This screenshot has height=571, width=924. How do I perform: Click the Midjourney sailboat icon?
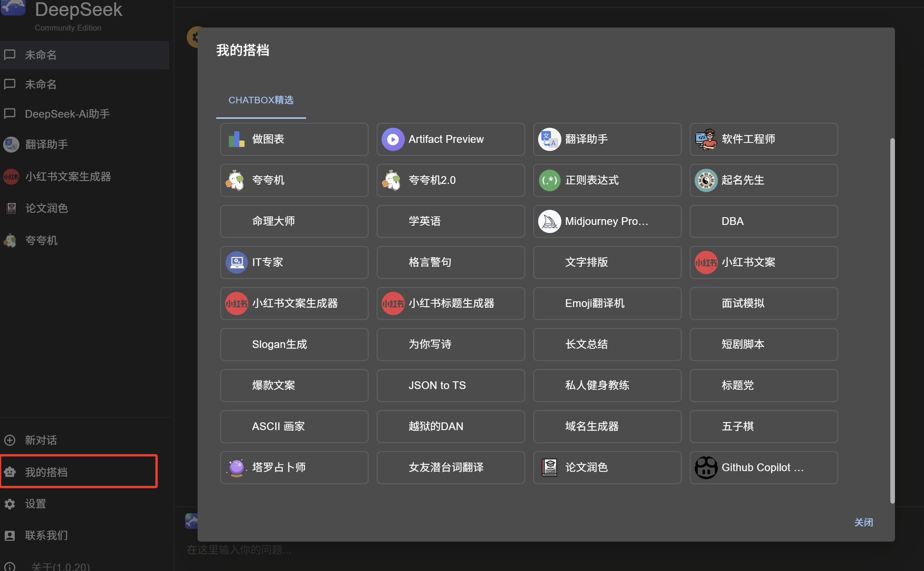pyautogui.click(x=549, y=221)
